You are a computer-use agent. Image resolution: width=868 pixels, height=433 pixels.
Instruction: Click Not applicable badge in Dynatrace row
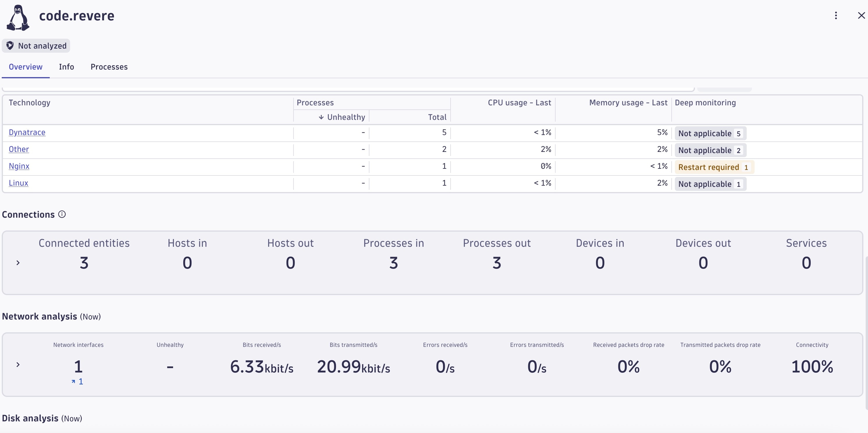pos(710,134)
